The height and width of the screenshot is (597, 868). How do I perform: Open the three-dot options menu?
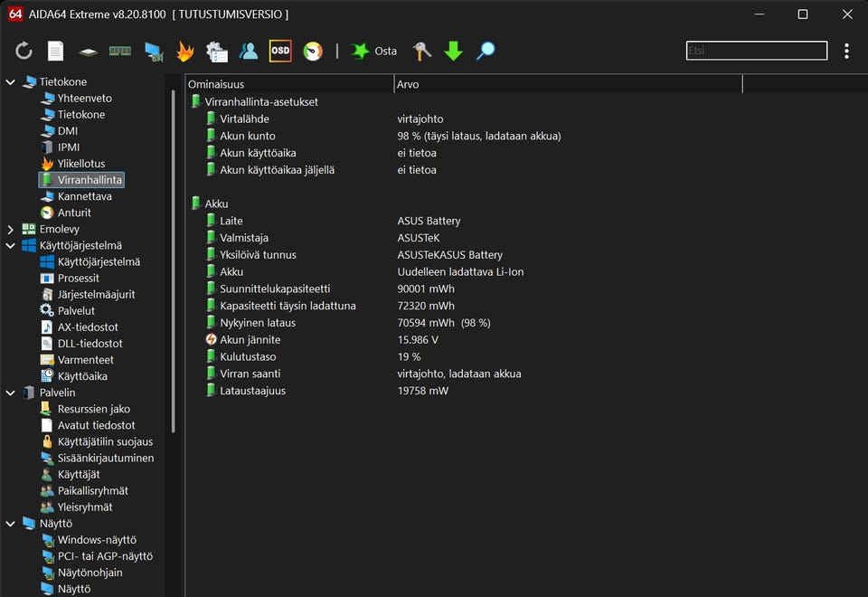(846, 52)
